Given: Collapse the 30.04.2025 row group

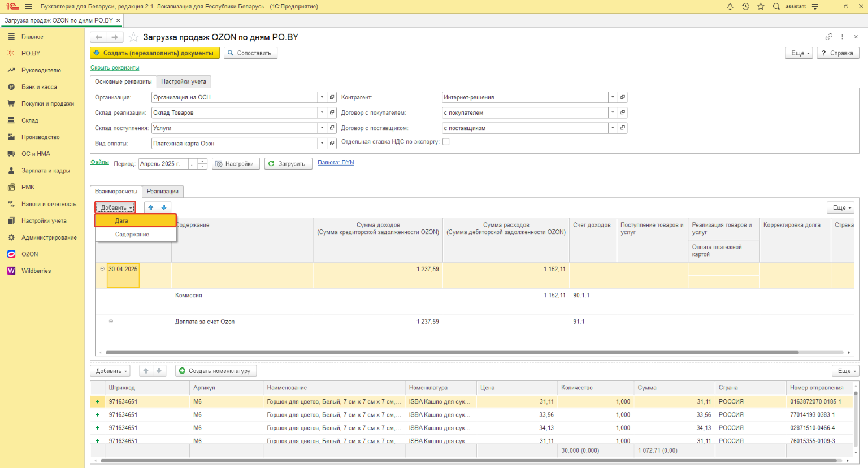Looking at the screenshot, I should [x=102, y=269].
